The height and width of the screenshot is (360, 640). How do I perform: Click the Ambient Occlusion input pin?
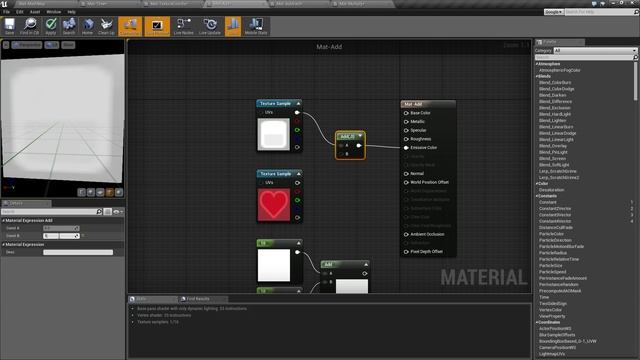[x=406, y=234]
